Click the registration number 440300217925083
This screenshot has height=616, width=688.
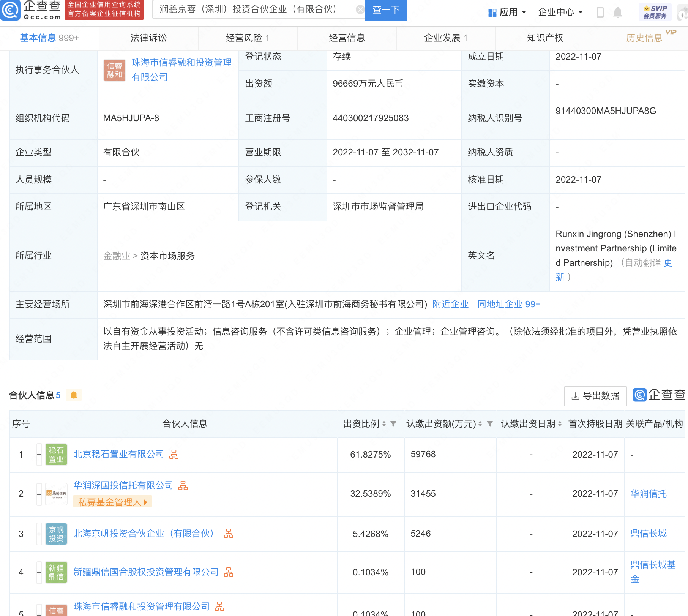click(x=371, y=118)
